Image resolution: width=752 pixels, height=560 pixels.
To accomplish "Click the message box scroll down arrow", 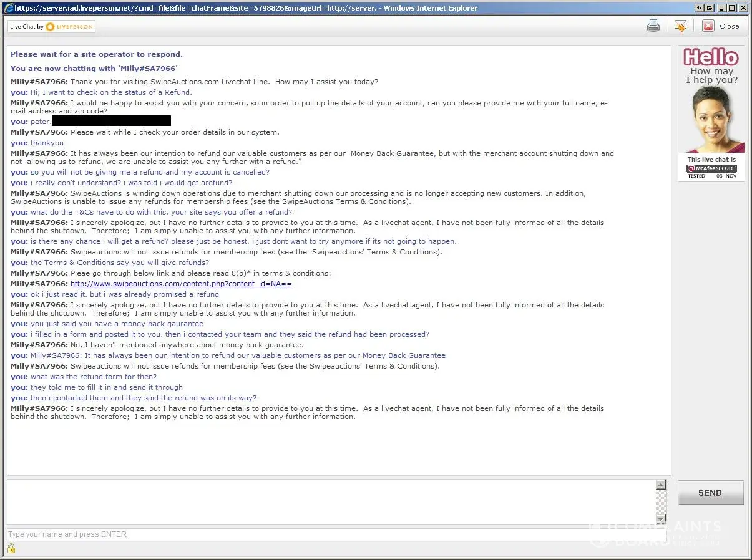I will click(x=661, y=519).
